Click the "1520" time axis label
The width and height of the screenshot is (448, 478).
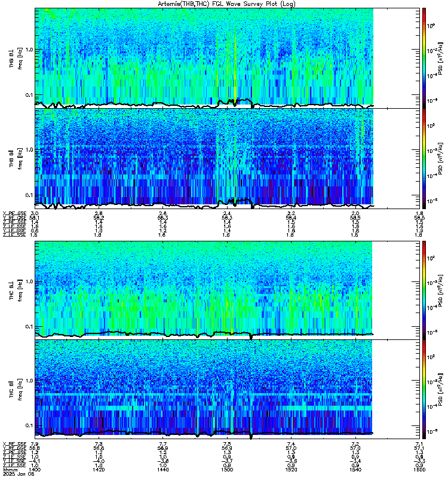click(x=291, y=470)
